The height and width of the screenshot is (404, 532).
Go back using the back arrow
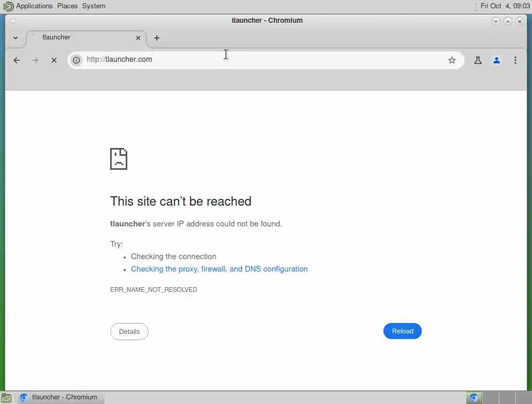tap(17, 60)
